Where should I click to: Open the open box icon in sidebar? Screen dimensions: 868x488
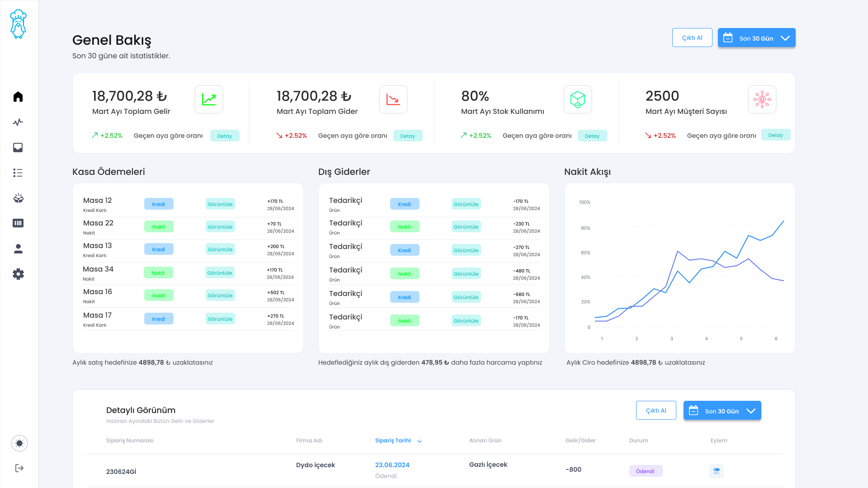pyautogui.click(x=18, y=198)
